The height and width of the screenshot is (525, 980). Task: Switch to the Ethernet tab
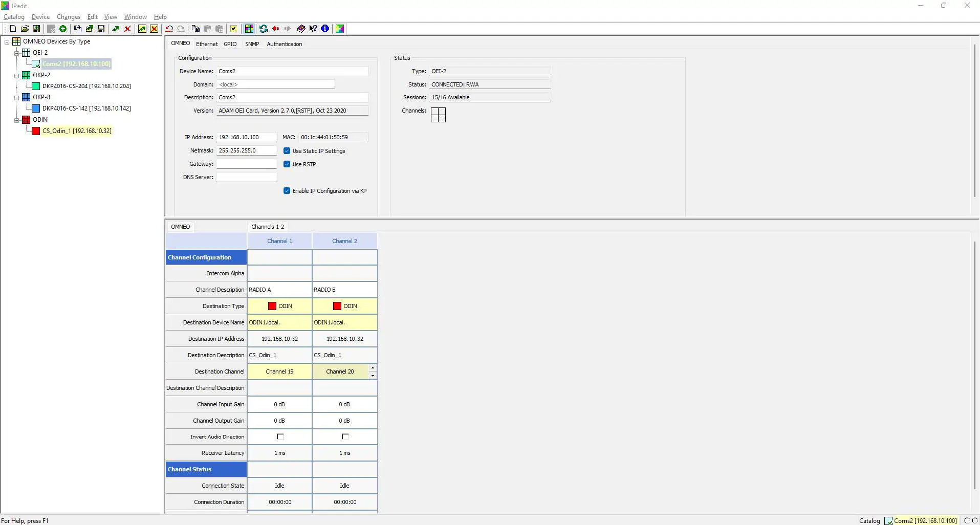pos(207,44)
